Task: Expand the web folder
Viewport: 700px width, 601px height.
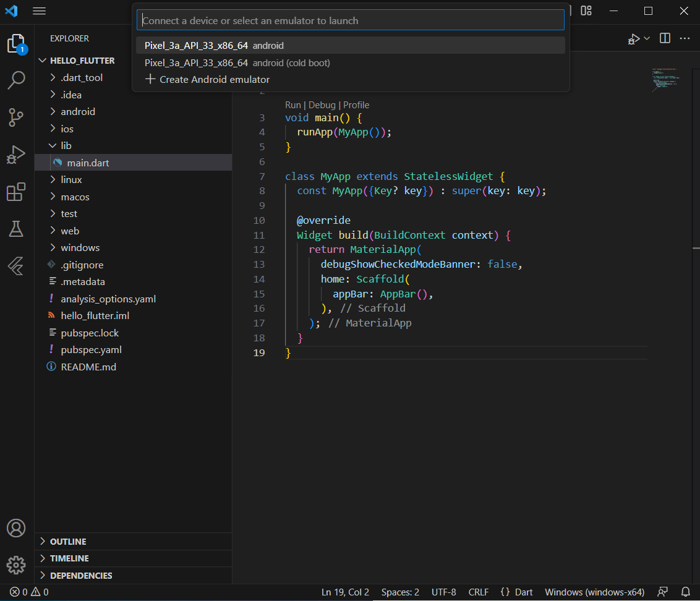Action: click(53, 231)
